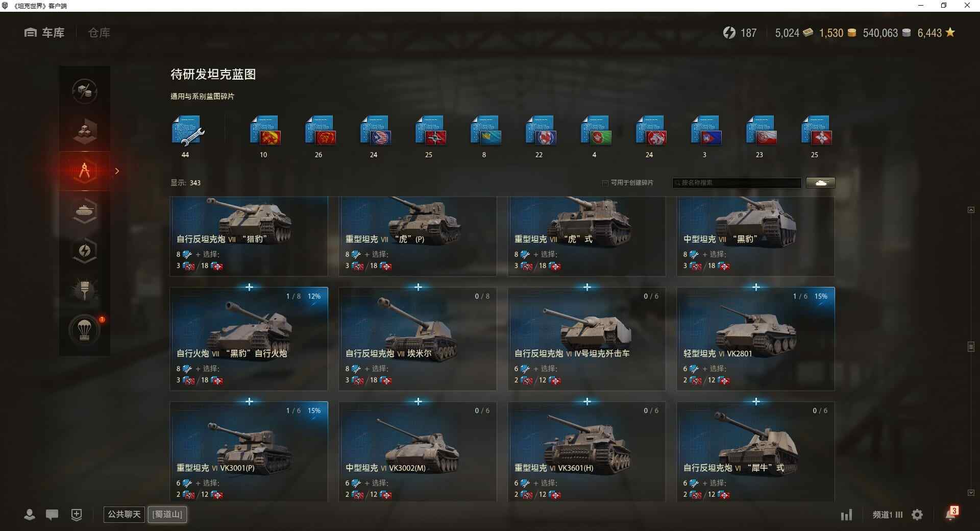Viewport: 980px width, 531px height.
Task: Open the chat bubble icon in bottom bar
Action: 52,515
